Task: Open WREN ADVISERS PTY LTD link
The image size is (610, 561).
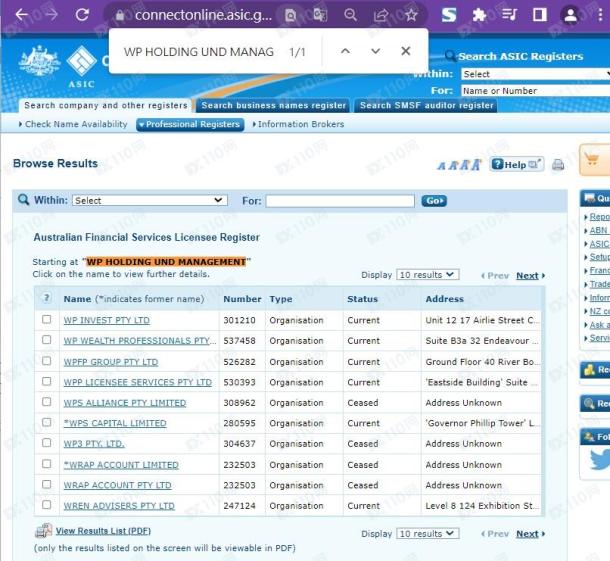Action: pos(119,506)
